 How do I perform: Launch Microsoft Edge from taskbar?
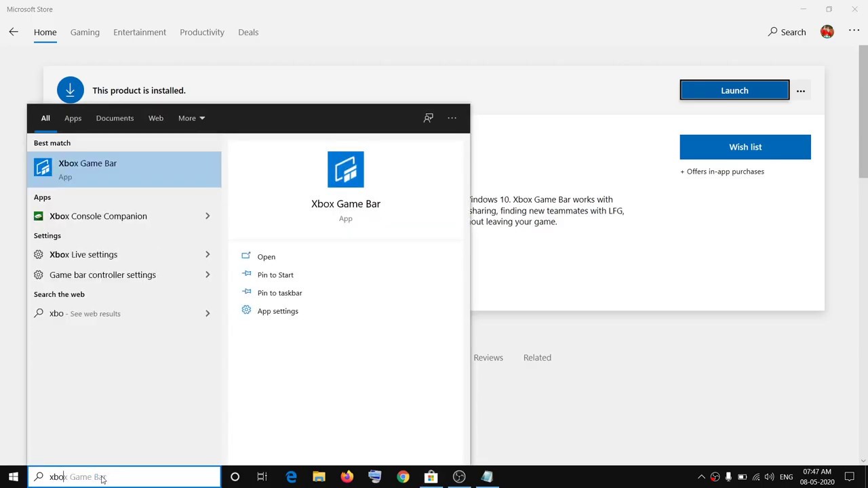point(291,477)
